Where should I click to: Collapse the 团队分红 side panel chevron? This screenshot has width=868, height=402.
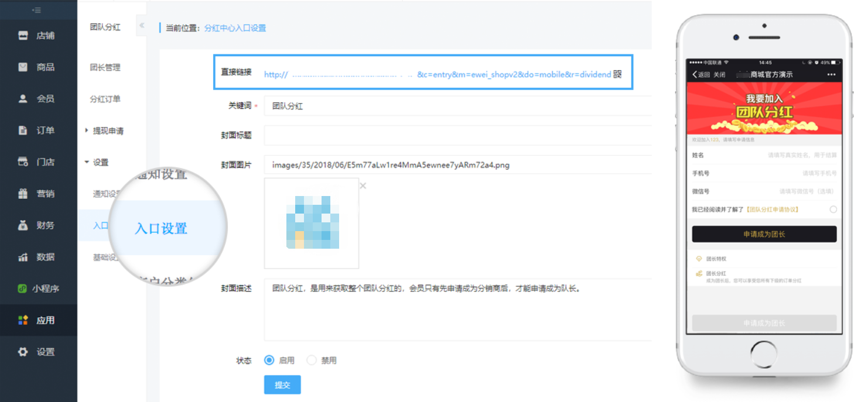click(x=141, y=26)
